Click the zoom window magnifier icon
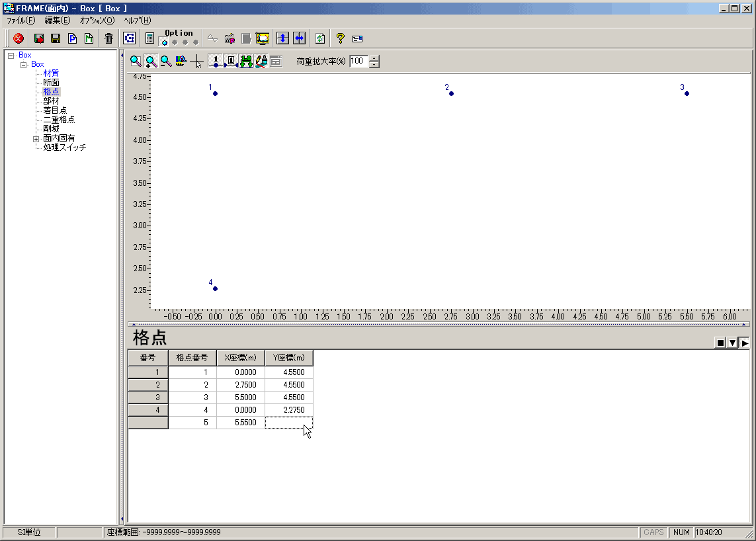 136,62
